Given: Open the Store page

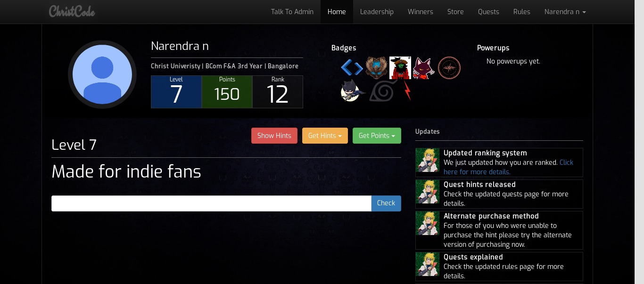Looking at the screenshot, I should [x=455, y=12].
